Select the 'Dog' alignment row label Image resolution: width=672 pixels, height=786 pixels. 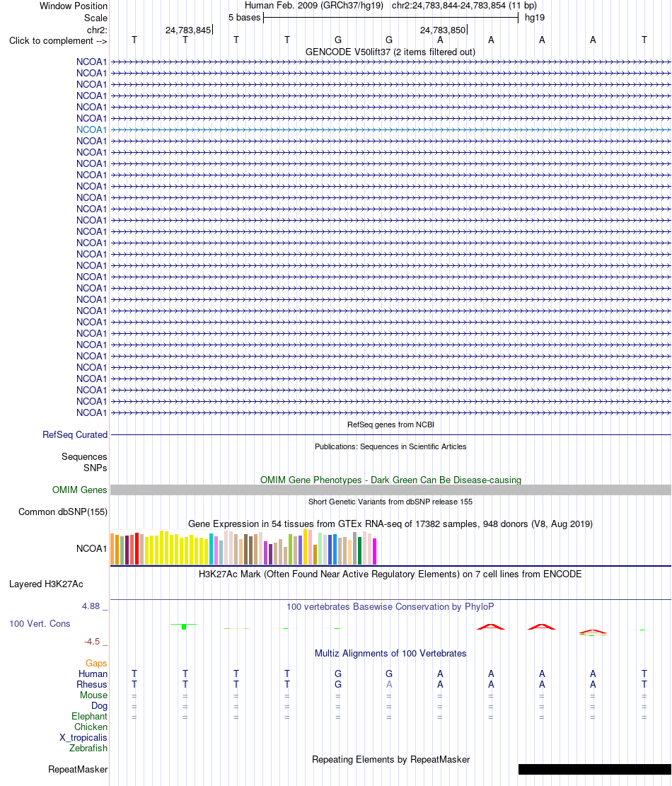pyautogui.click(x=99, y=706)
